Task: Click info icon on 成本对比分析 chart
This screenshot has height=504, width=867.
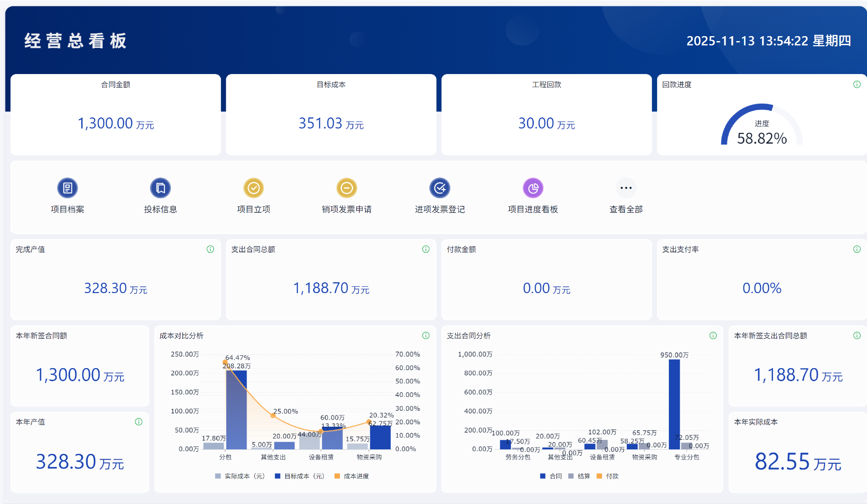Action: point(425,336)
